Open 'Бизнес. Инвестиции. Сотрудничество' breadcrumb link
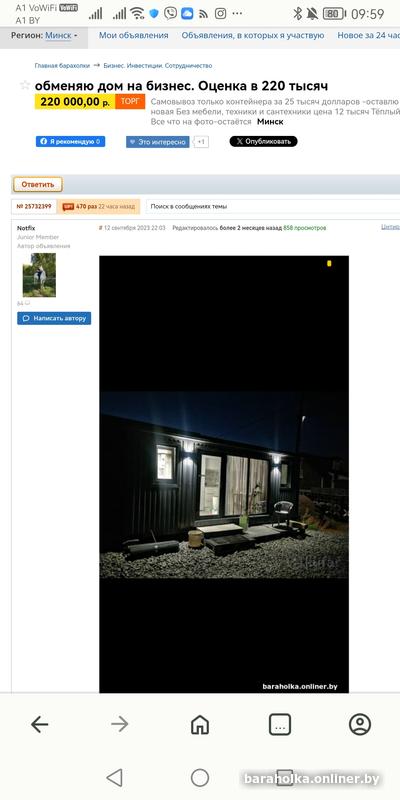The width and height of the screenshot is (400, 800). [158, 66]
